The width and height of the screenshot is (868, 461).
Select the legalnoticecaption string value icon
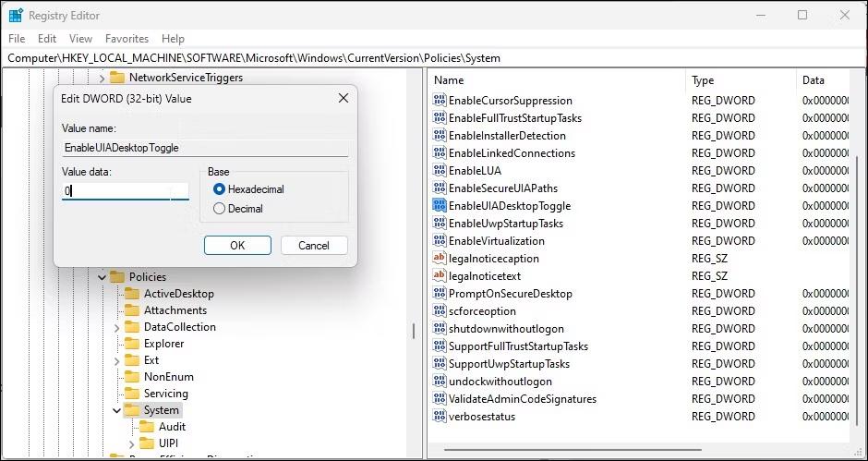click(439, 258)
